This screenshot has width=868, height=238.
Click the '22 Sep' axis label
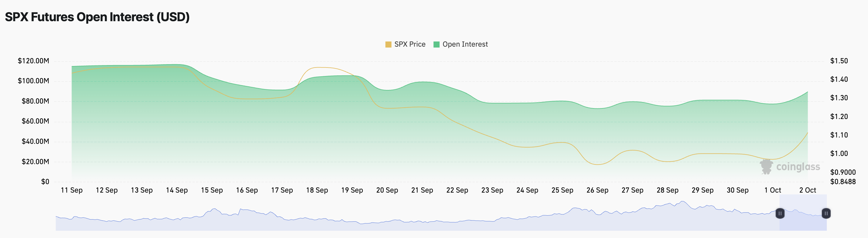(x=457, y=190)
